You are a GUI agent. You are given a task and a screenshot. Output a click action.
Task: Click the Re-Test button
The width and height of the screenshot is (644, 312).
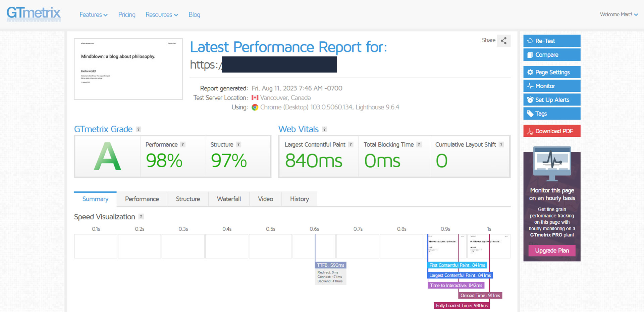click(x=552, y=41)
